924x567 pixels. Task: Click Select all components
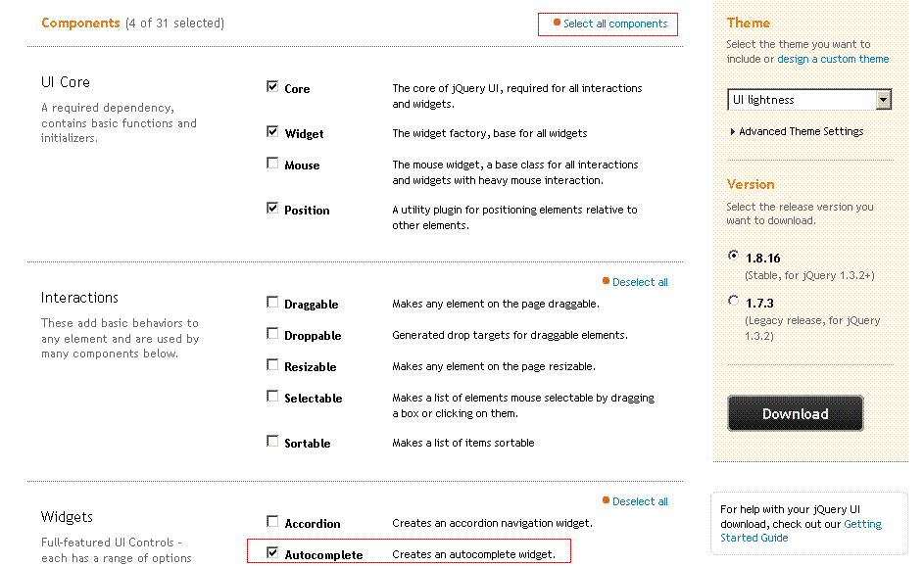[608, 24]
